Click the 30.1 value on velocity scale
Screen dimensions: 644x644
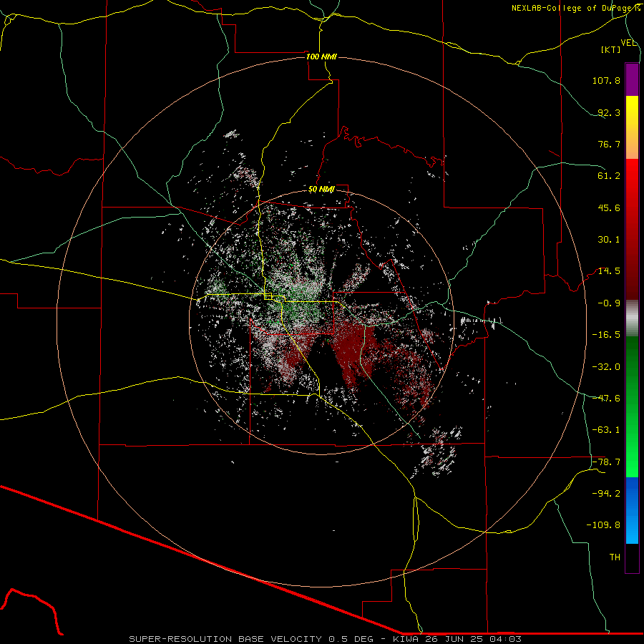(609, 240)
